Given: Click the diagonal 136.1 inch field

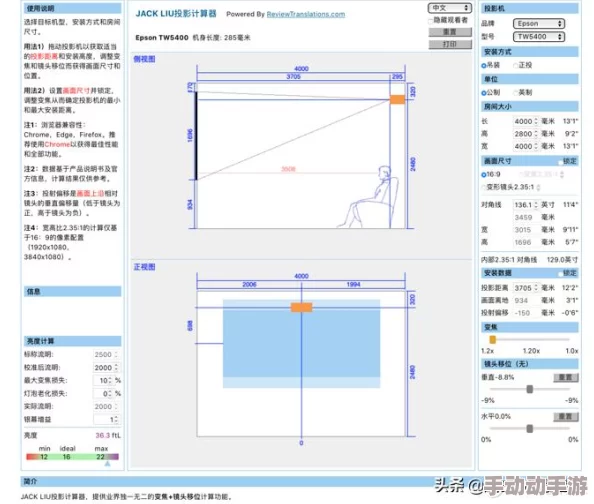Looking at the screenshot, I should click(525, 205).
